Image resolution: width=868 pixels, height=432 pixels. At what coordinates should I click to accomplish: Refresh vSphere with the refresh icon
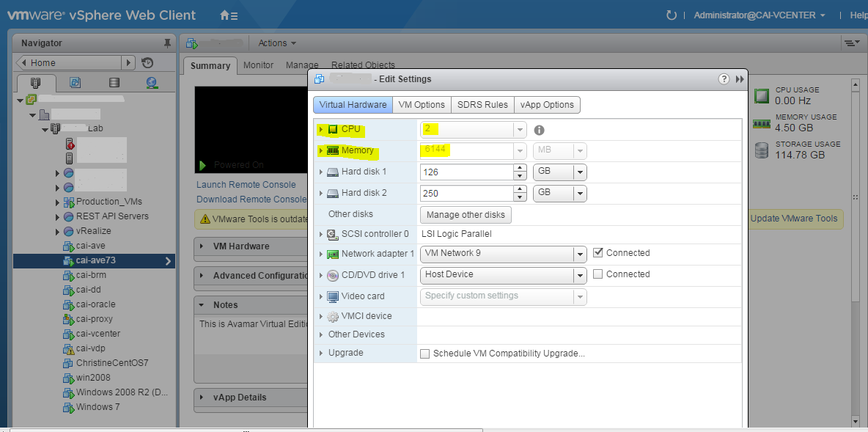tap(672, 14)
